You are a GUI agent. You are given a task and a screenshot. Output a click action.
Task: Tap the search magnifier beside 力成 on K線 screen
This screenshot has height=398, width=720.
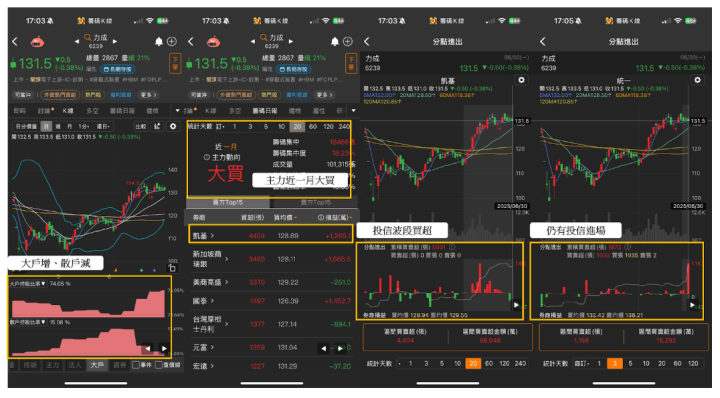[87, 37]
